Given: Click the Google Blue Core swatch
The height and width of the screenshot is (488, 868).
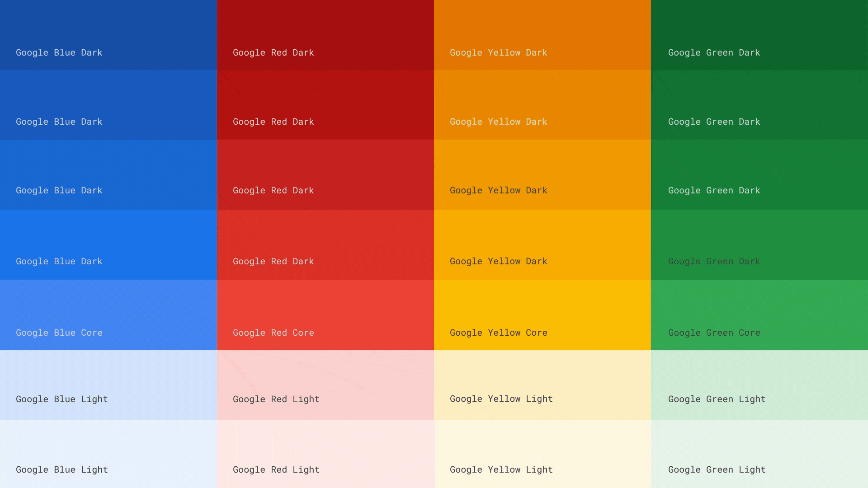Looking at the screenshot, I should pos(108,315).
